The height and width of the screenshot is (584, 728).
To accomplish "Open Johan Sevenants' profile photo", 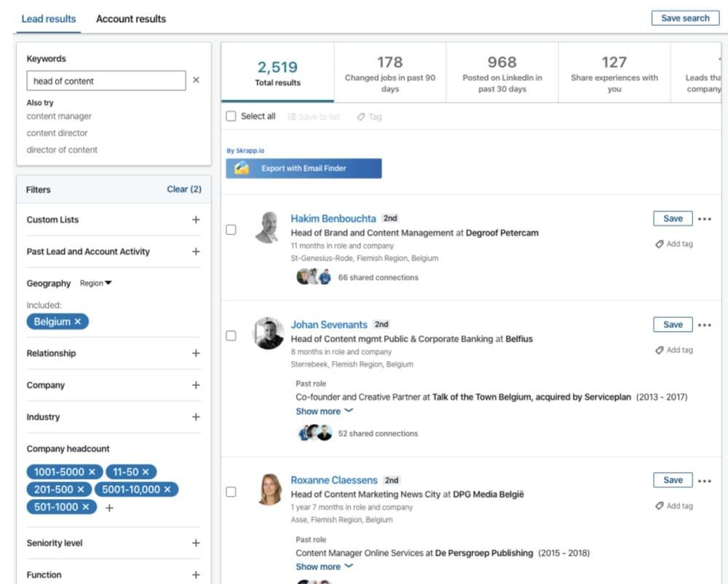I will coord(269,334).
